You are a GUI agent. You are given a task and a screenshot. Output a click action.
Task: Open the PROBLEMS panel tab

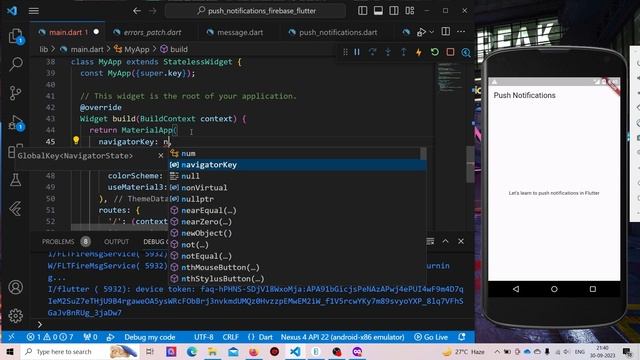click(x=58, y=242)
